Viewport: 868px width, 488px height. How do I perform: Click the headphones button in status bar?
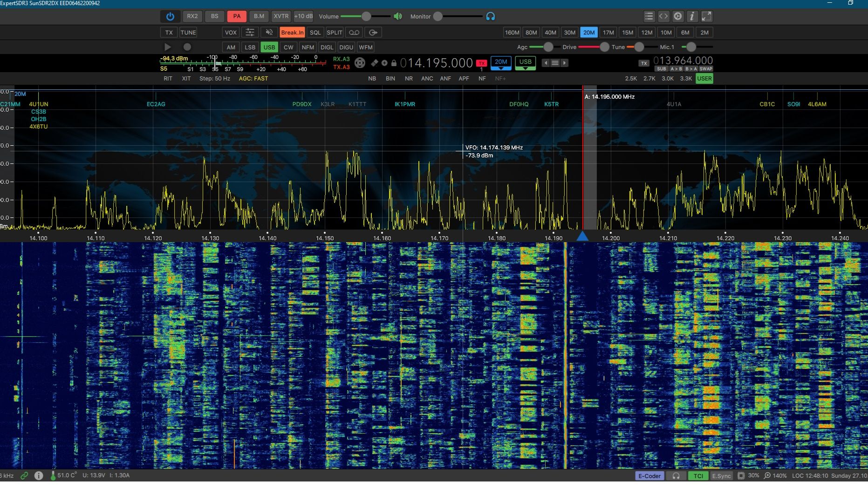[x=676, y=476]
